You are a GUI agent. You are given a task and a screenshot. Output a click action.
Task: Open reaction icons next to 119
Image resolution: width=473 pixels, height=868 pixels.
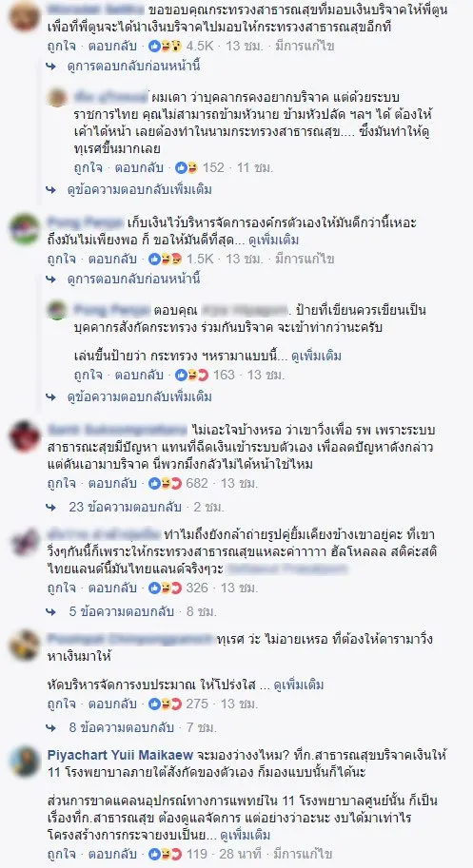point(165,854)
